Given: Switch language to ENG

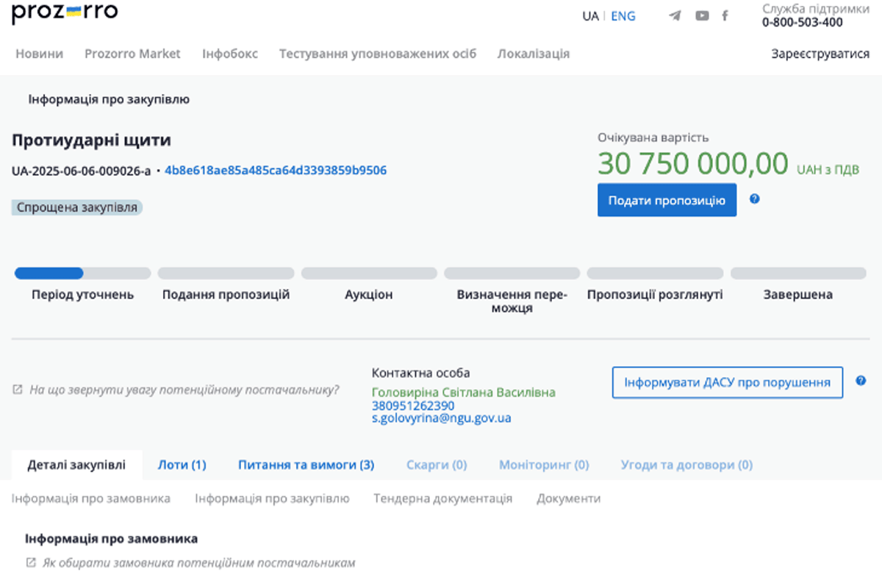Looking at the screenshot, I should tap(623, 15).
